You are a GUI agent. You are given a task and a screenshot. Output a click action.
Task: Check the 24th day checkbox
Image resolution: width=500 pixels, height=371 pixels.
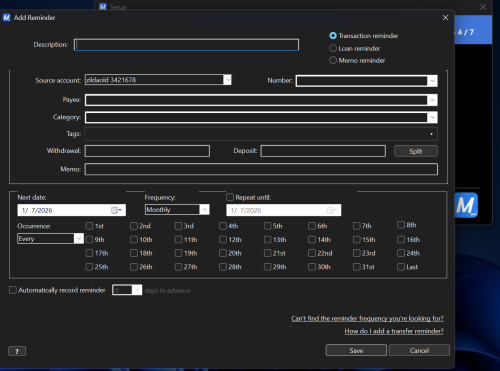click(x=401, y=253)
